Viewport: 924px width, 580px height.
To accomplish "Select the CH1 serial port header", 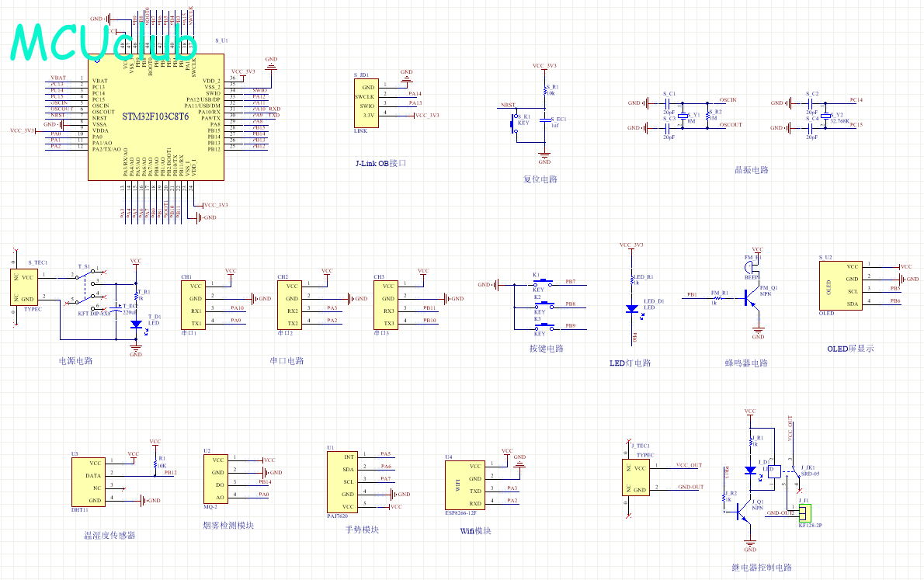I will (194, 304).
